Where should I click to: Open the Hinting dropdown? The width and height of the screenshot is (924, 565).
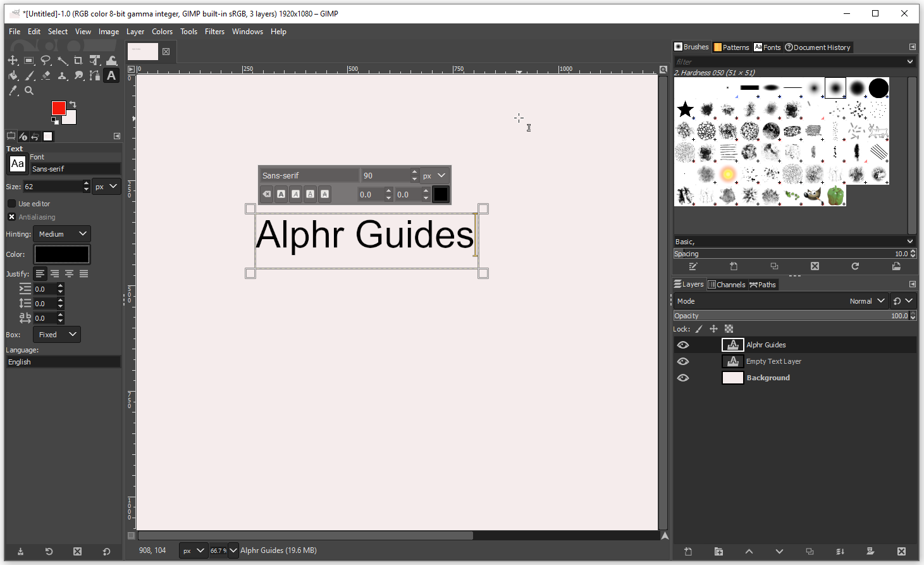62,234
